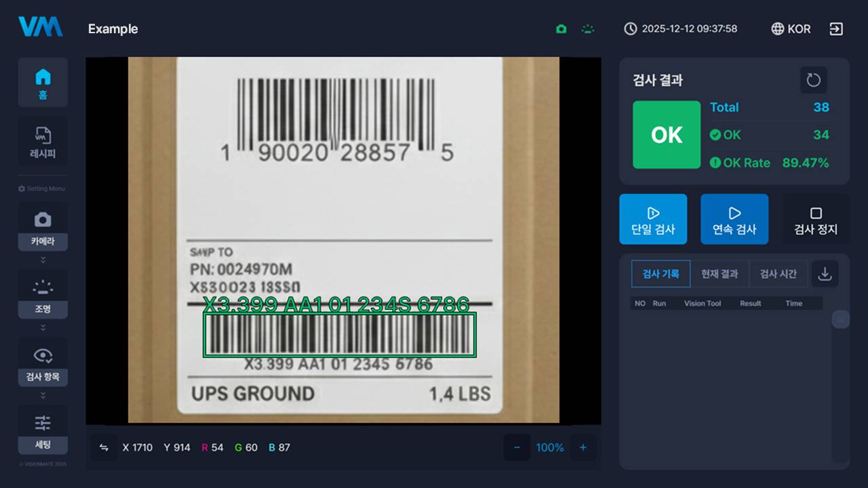Open the KOR language selector
Image resolution: width=868 pixels, height=488 pixels.
pos(791,29)
